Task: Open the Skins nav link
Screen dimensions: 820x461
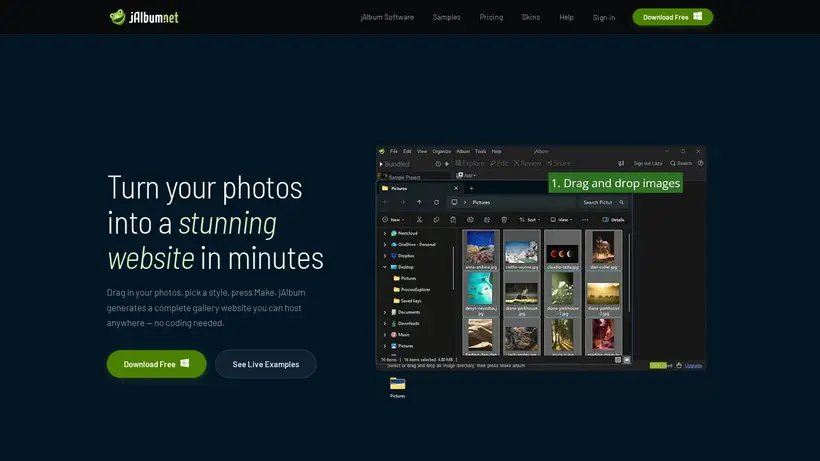Action: [x=531, y=17]
